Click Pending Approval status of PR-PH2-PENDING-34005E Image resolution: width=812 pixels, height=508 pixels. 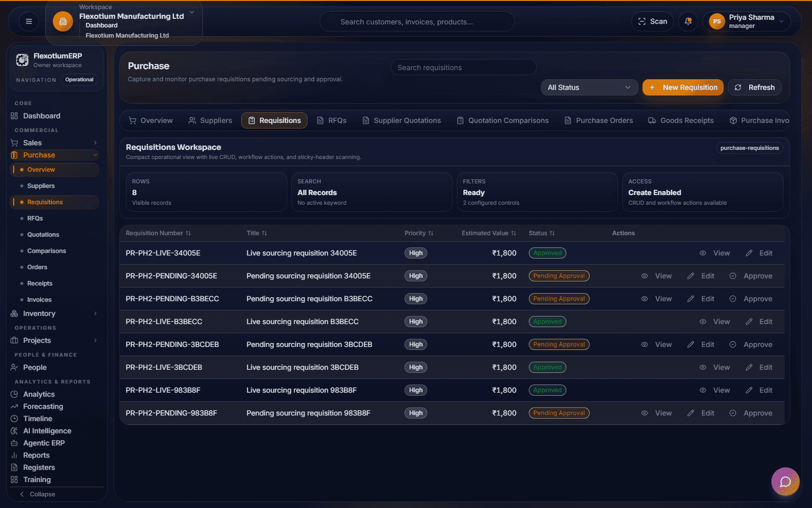pos(559,276)
